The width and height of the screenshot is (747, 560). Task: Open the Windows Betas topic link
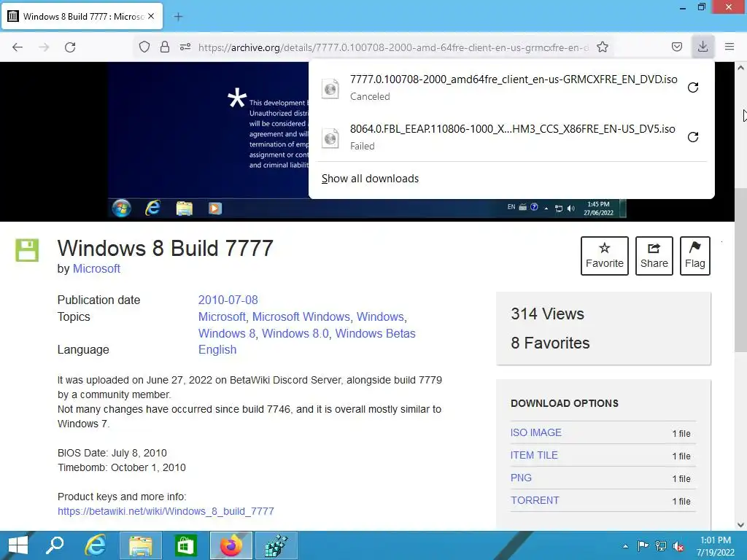[x=376, y=333]
